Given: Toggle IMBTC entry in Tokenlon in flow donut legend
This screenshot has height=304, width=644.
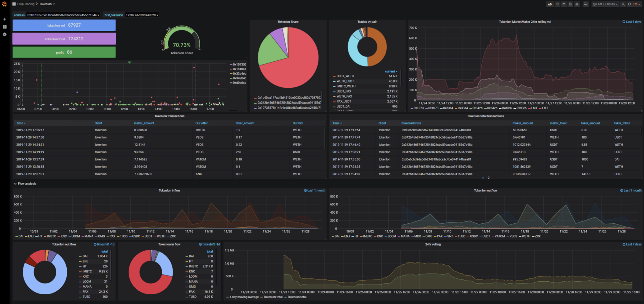Looking at the screenshot, I should click(x=193, y=266).
